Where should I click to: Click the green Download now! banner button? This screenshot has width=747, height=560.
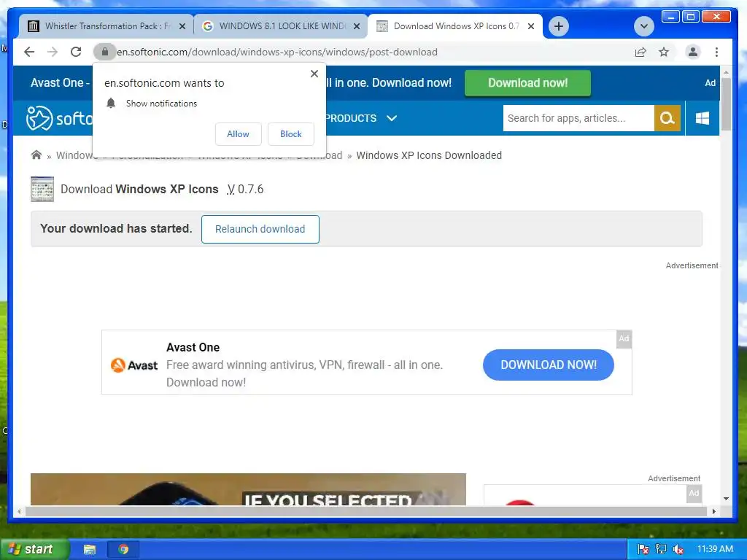point(528,83)
